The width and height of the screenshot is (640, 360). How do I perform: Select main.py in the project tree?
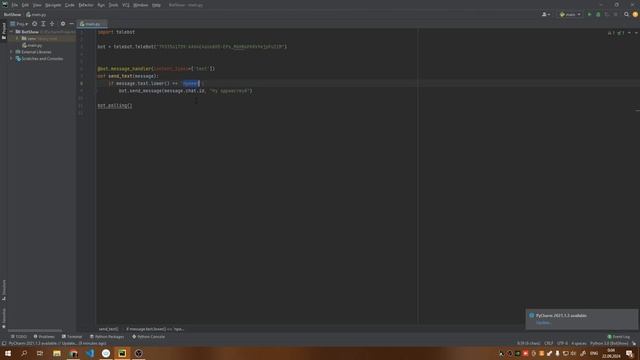point(32,45)
